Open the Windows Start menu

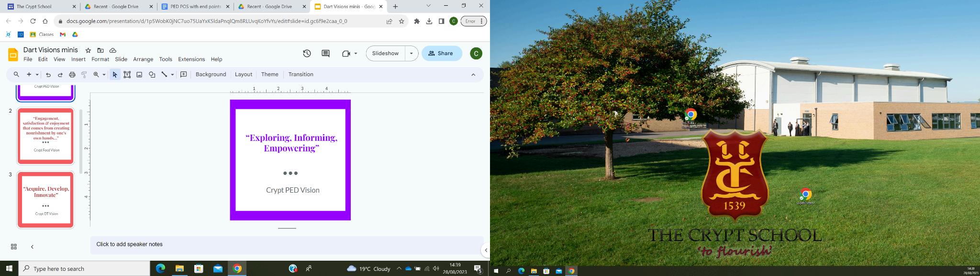(x=9, y=269)
